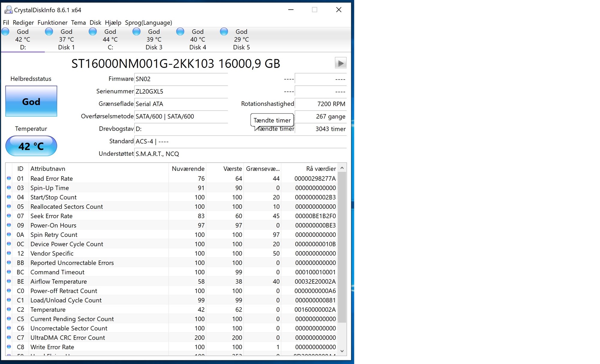Image resolution: width=600 pixels, height=364 pixels.
Task: Open the Tema menu
Action: pyautogui.click(x=78, y=22)
